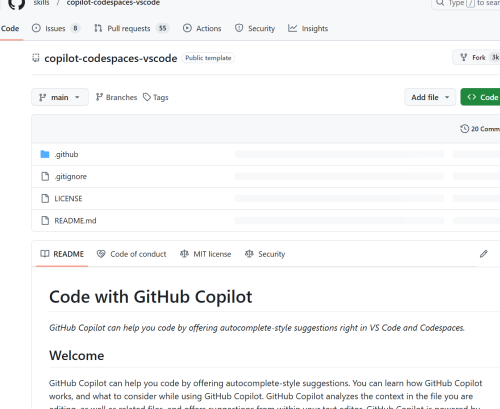Click the Code of conduct heart icon
Viewport: 500px width, 409px height.
101,254
